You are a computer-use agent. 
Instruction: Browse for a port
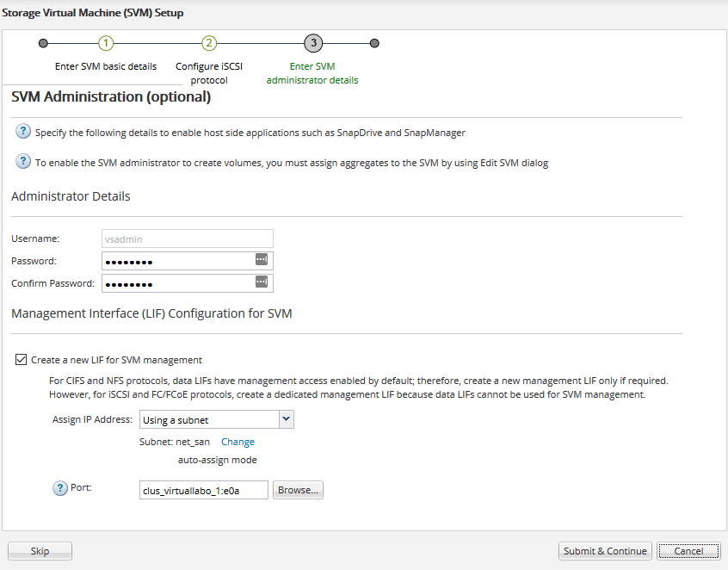click(298, 490)
